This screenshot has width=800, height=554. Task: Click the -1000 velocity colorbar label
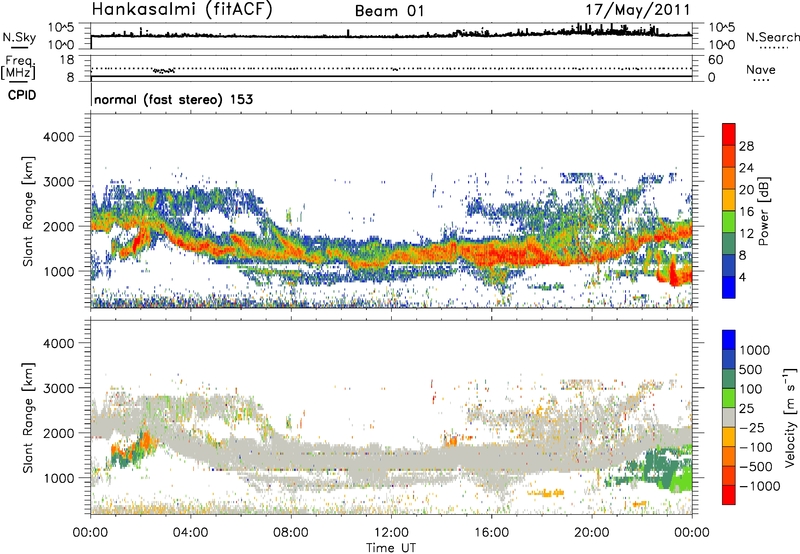click(x=759, y=486)
